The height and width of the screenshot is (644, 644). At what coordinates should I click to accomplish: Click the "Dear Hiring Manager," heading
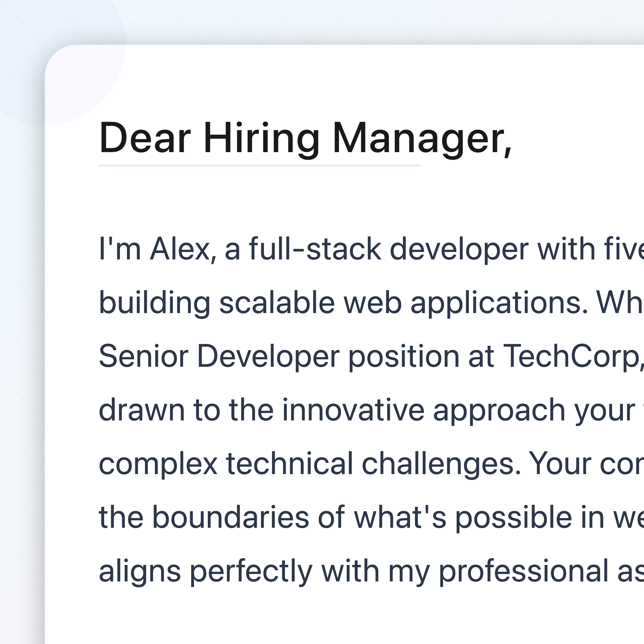click(x=305, y=138)
